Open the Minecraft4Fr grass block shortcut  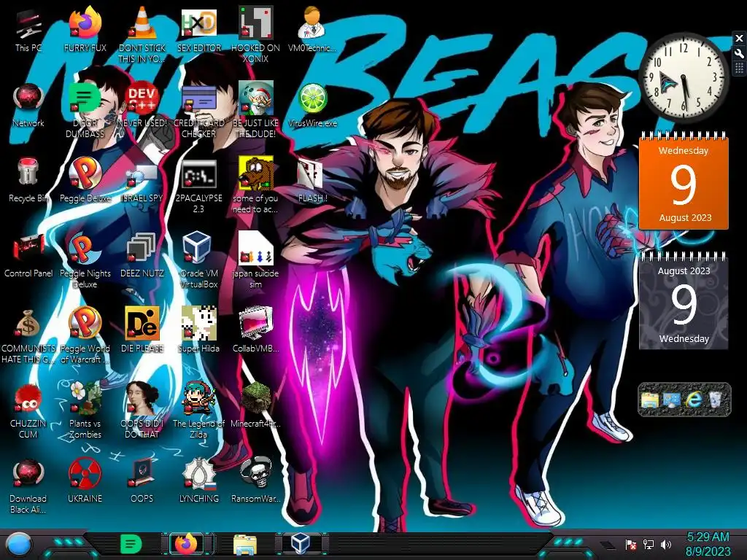255,405
